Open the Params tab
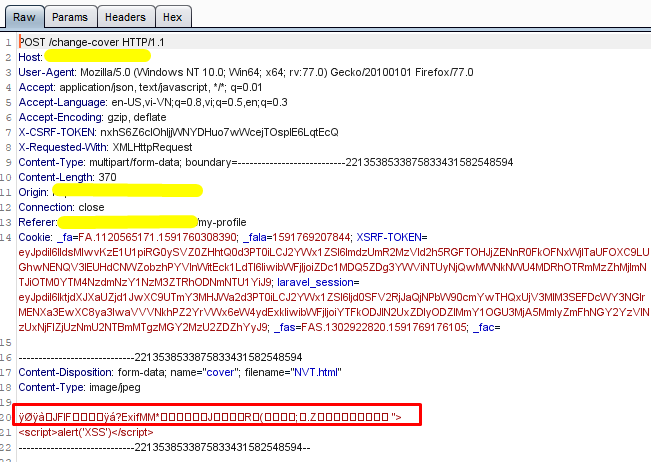651x462 pixels. (70, 17)
